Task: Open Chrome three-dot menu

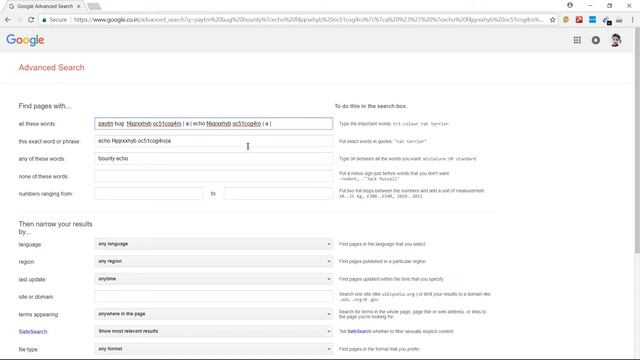Action: [633, 20]
